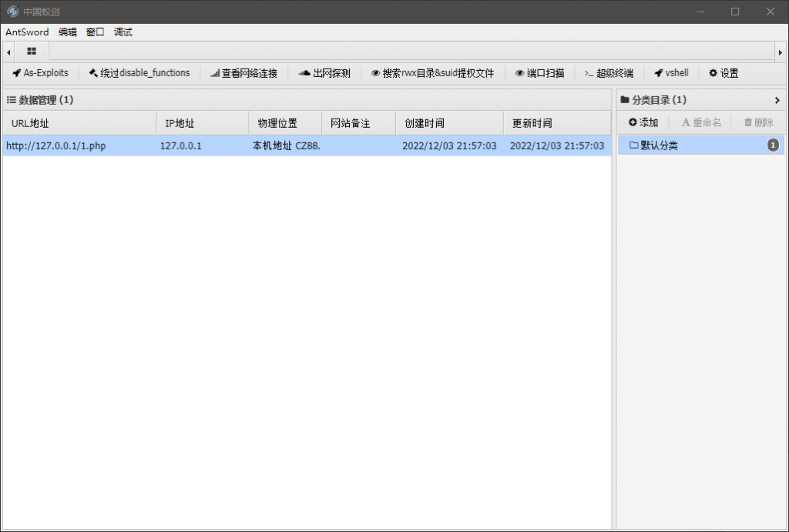Open the As-Exploits plugin
Screen dimensions: 789x532
40,73
